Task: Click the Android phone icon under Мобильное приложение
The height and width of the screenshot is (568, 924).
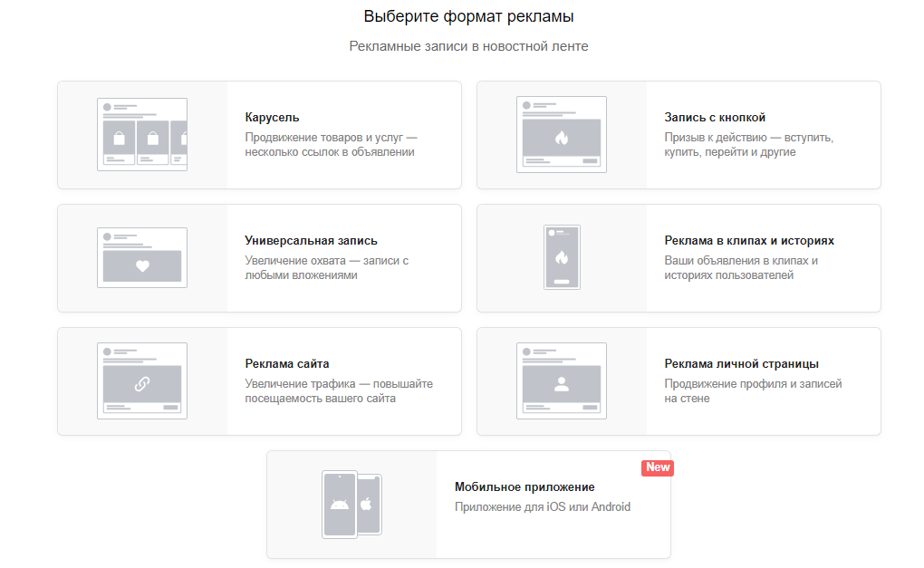Action: click(340, 505)
